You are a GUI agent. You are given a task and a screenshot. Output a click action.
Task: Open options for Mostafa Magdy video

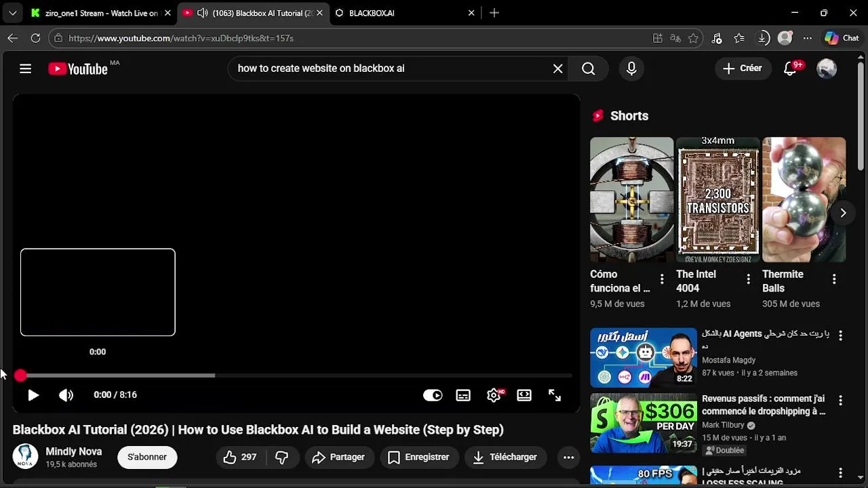840,335
